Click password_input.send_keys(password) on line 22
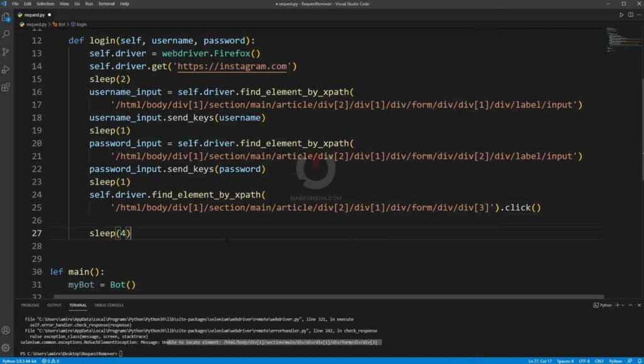Screen dimensions: 644x364 (177, 169)
